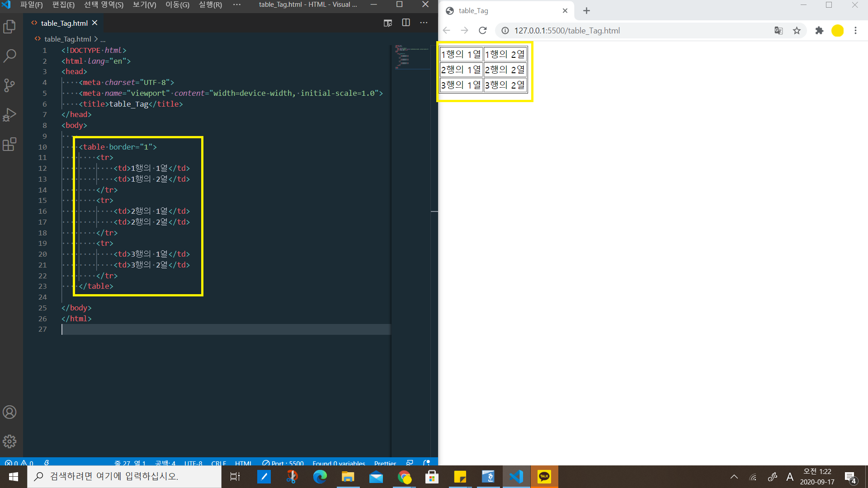Click the HTML language mode in status bar
The width and height of the screenshot is (868, 488).
243,463
